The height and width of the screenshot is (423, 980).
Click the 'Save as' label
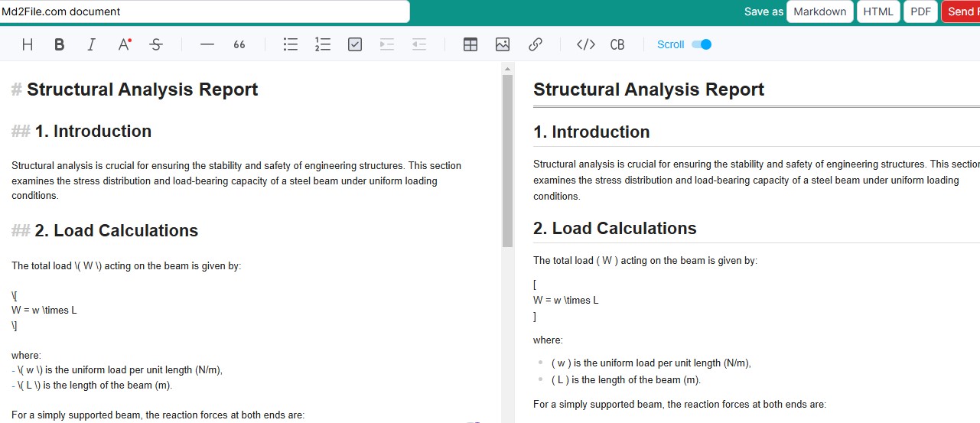tap(763, 11)
